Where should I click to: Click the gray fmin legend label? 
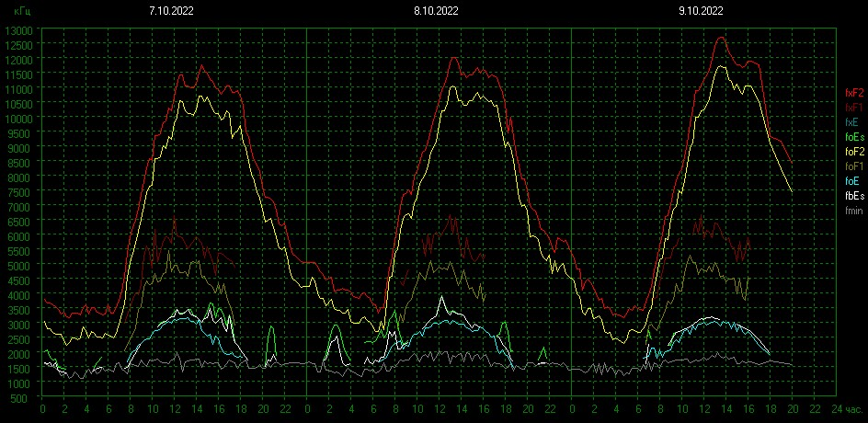click(854, 210)
